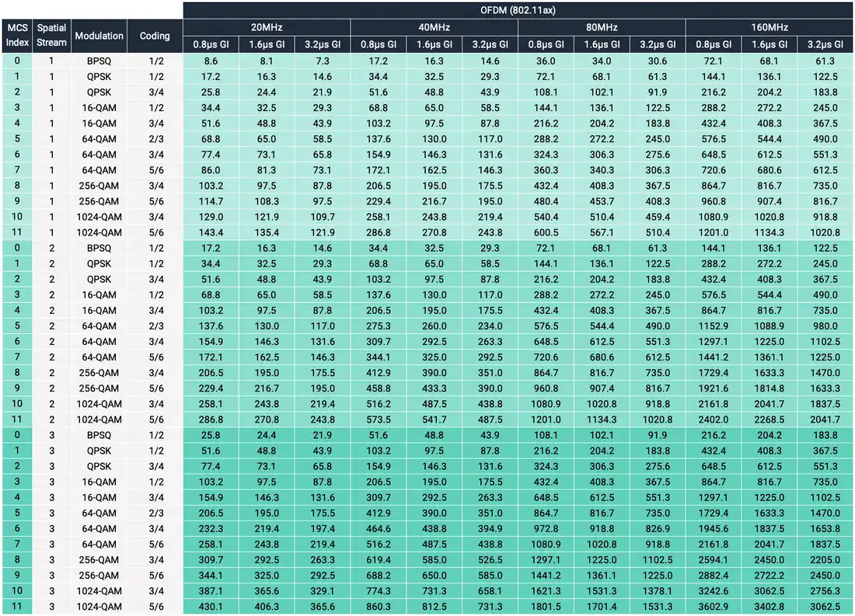Viewport: 855px width, 616px height.
Task: Click the 40MHz bandwidth header
Action: click(434, 27)
